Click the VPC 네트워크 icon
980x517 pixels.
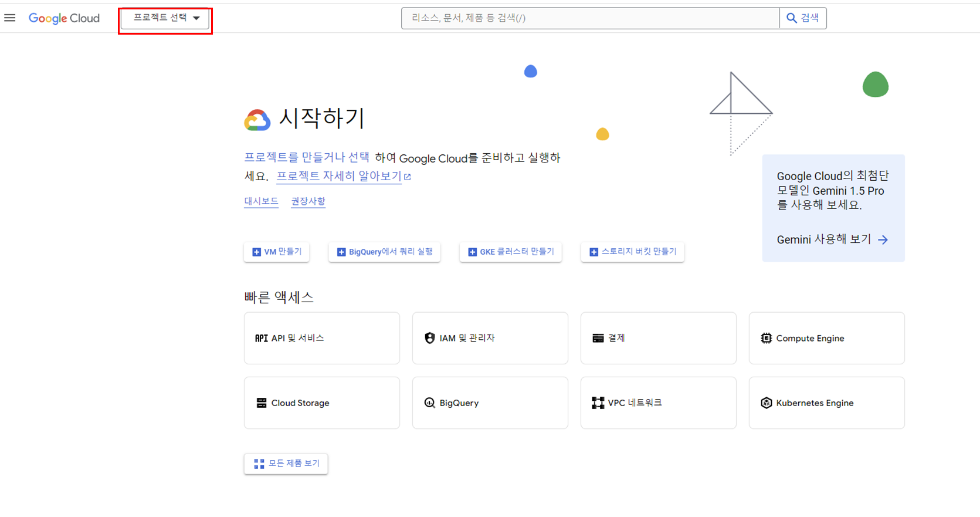pos(598,403)
